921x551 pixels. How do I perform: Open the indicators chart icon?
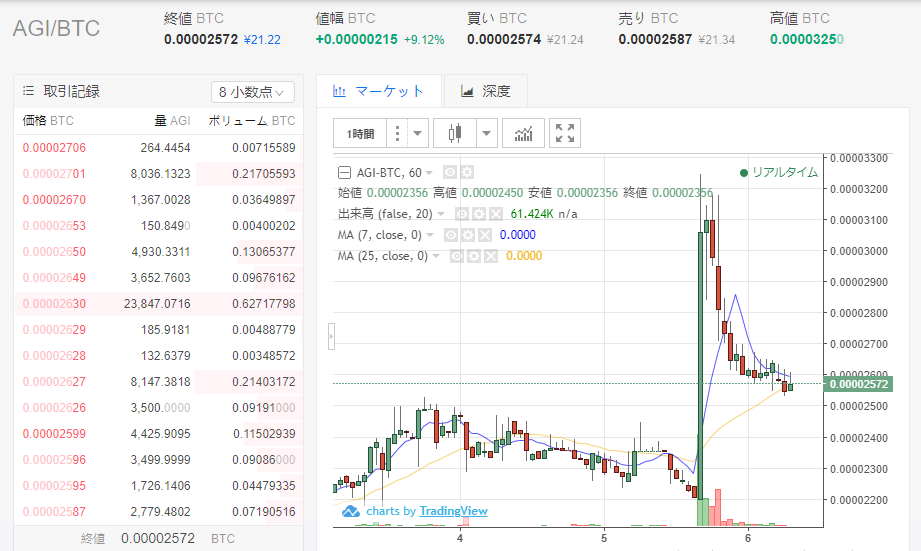(x=523, y=133)
